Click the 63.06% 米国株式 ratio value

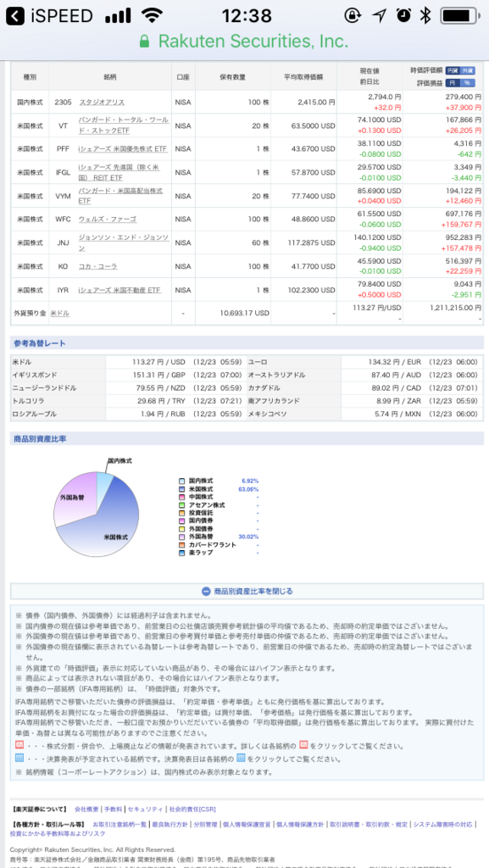(x=249, y=489)
